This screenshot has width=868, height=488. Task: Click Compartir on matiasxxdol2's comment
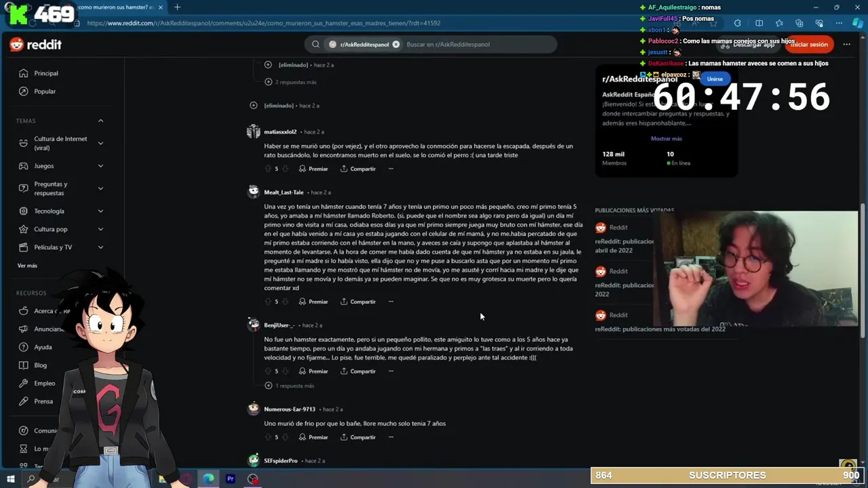[358, 169]
